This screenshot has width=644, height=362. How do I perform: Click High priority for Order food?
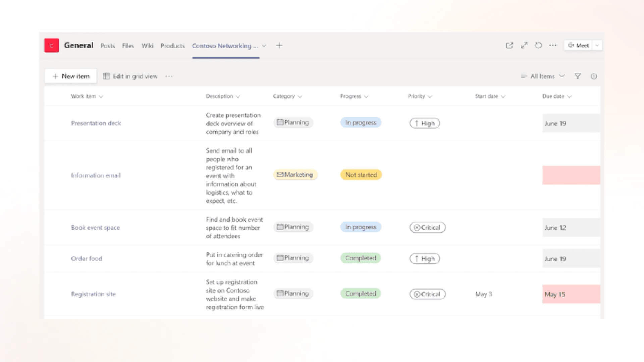coord(425,259)
